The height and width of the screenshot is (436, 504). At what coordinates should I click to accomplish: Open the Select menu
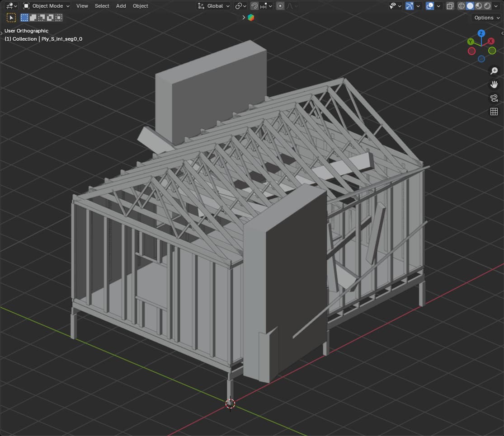click(102, 6)
